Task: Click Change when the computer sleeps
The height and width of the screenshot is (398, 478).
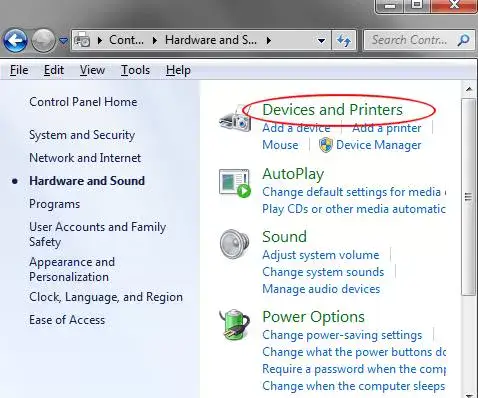Action: 353,386
